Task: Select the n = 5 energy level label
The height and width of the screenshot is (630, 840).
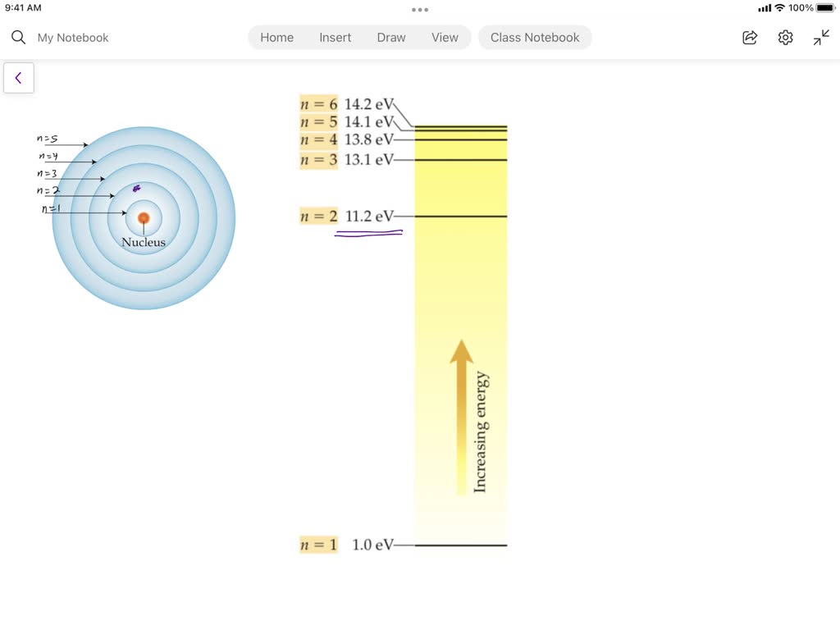Action: (319, 122)
